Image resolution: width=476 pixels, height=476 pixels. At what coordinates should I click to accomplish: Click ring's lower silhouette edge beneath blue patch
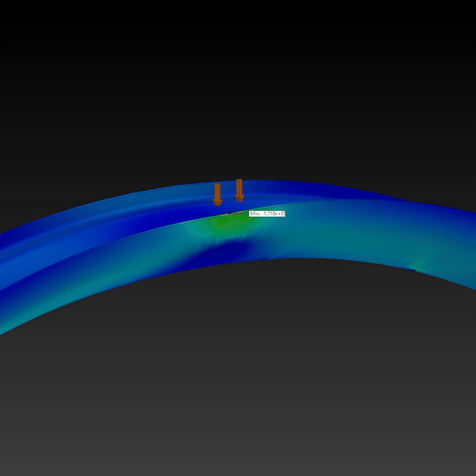pyautogui.click(x=224, y=264)
